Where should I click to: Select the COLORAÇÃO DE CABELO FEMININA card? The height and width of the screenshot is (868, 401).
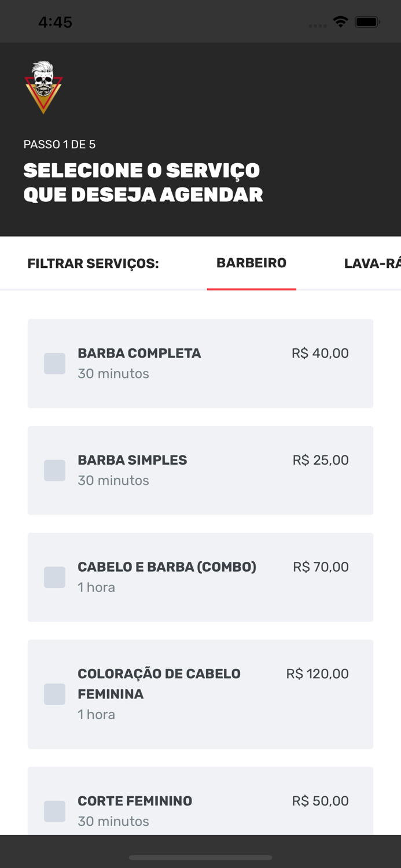click(200, 694)
